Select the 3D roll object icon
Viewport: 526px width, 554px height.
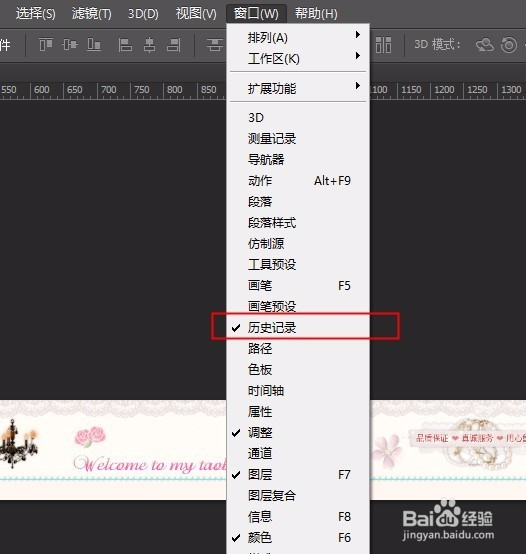[509, 45]
